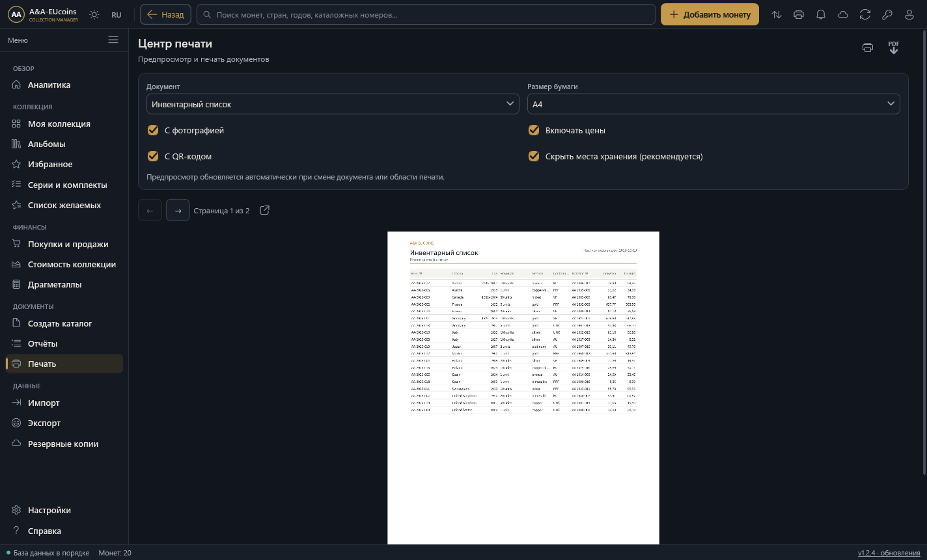Open Список желаемых
The width and height of the screenshot is (927, 560).
[x=64, y=205]
